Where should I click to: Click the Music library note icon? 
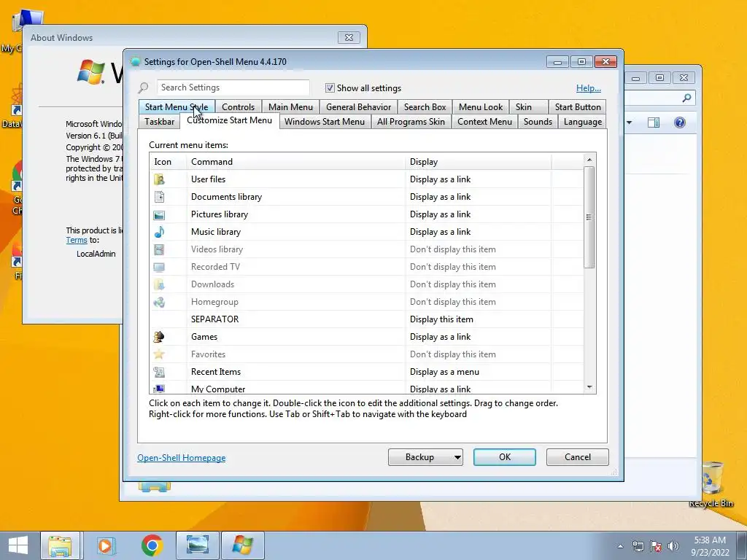(159, 232)
